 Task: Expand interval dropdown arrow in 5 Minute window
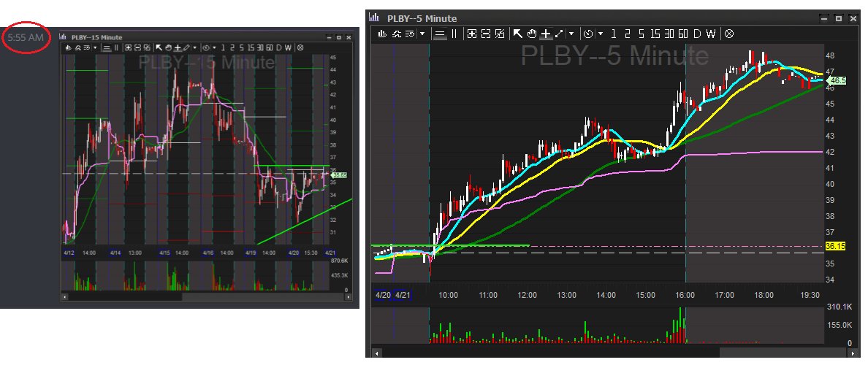pyautogui.click(x=601, y=34)
